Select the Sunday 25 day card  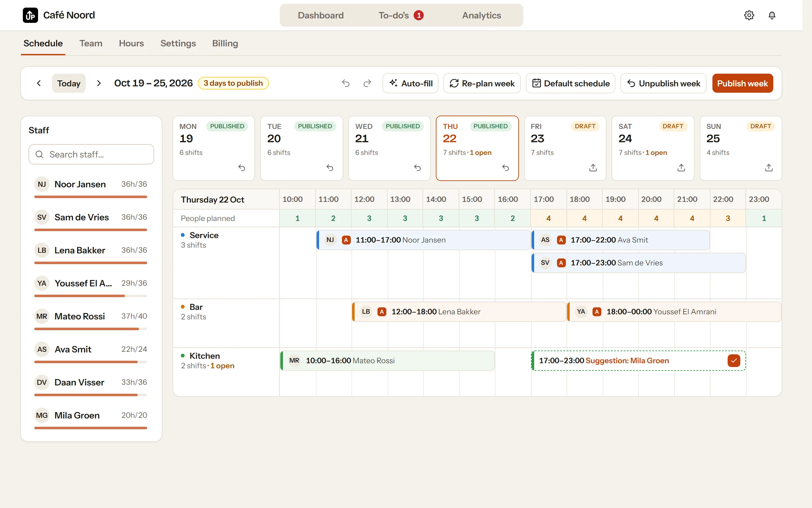pos(741,148)
